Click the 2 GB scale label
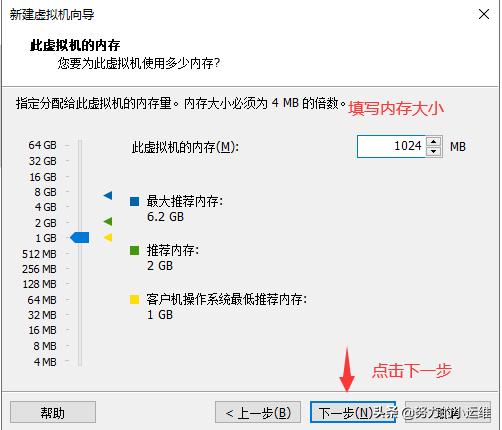Viewport: 502px width, 430px height. [46, 223]
